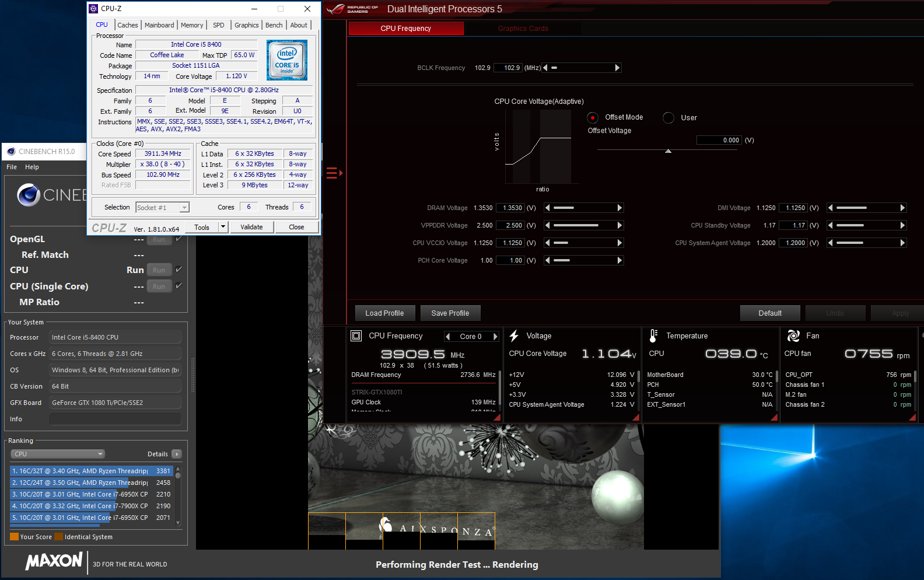
Task: Select ranking entry 16C/32T AMD Ryzen Threadripper
Action: point(90,471)
